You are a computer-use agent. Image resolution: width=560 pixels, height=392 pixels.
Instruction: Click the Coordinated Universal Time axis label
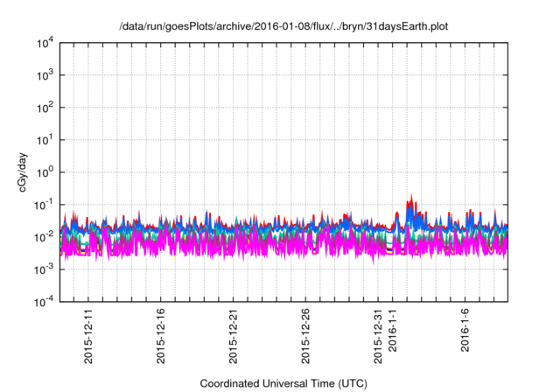(x=283, y=383)
